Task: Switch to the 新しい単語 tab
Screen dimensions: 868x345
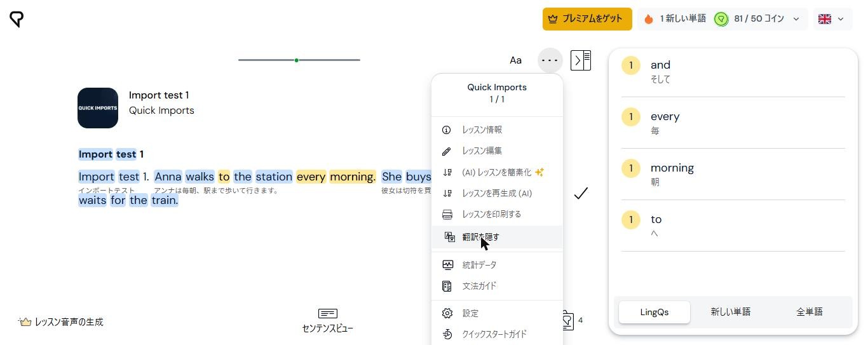Action: pos(731,312)
